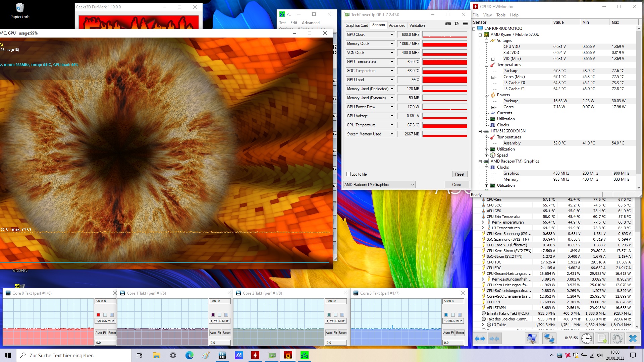The image size is (644, 362).
Task: Click the 5000.0 max field in Core 3 graph
Action: tap(453, 301)
